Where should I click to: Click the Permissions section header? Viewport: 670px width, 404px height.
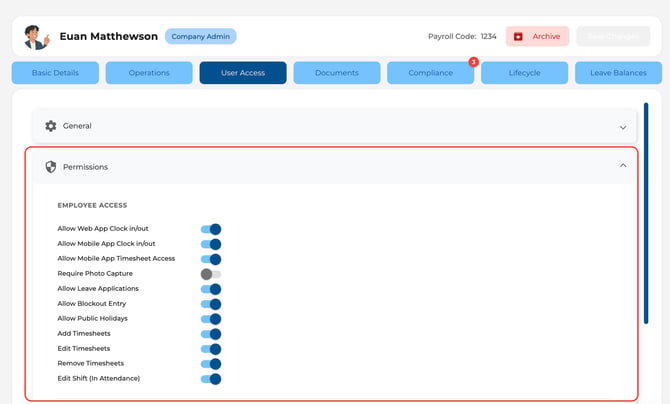tap(334, 167)
